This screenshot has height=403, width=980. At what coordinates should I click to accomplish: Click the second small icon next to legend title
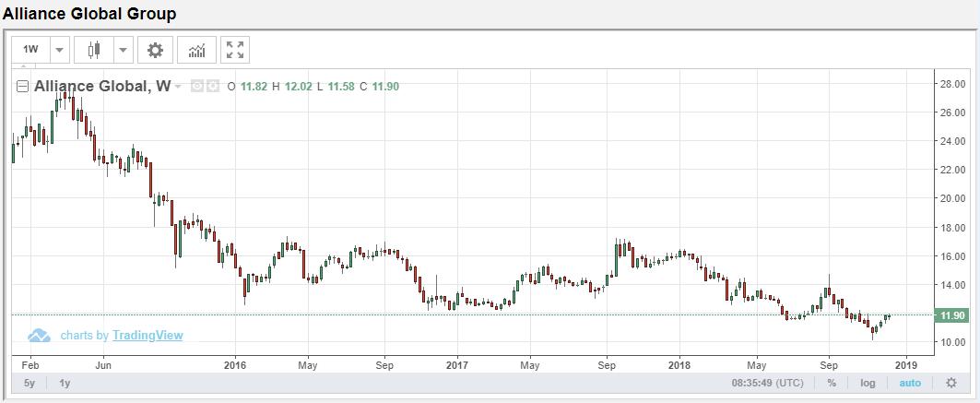(x=213, y=86)
